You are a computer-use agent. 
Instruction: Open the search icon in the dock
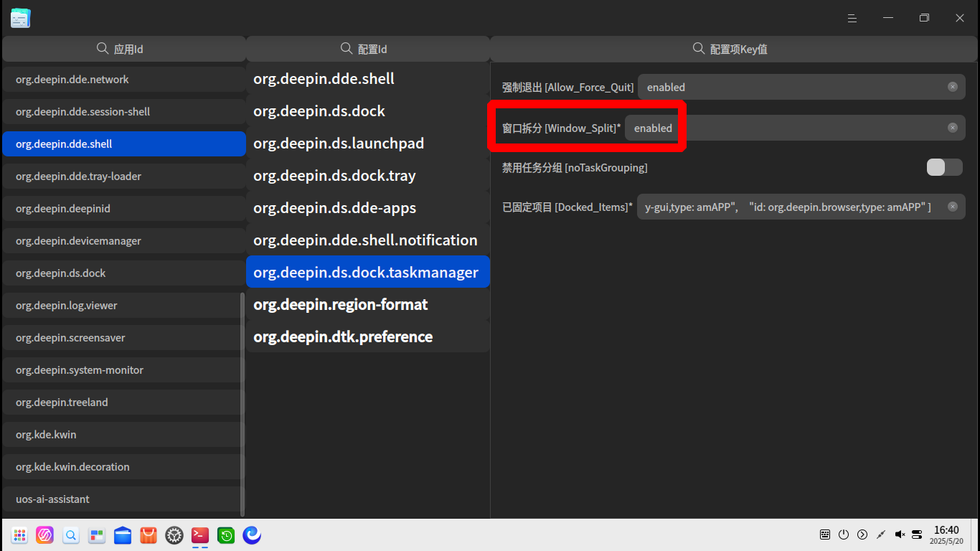[x=71, y=534]
